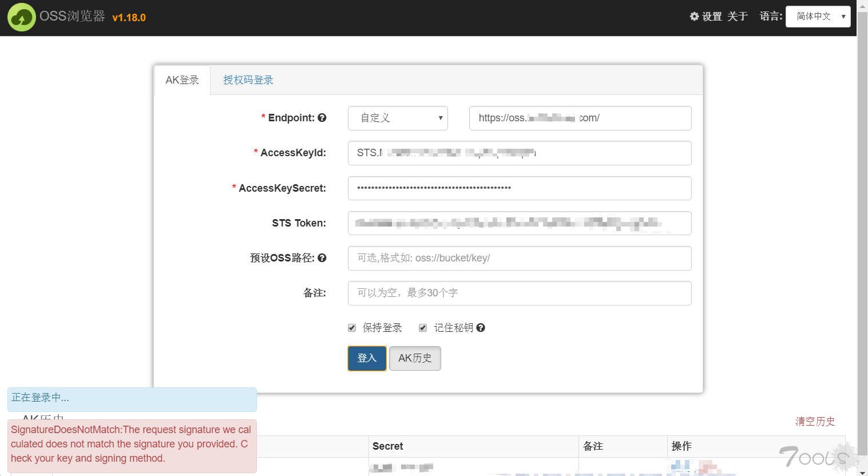The image size is (868, 476).
Task: Click the Endpoint URL input field
Action: point(580,118)
